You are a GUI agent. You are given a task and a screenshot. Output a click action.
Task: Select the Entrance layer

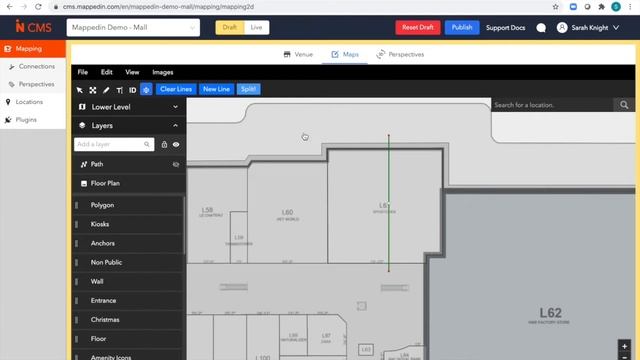129,300
